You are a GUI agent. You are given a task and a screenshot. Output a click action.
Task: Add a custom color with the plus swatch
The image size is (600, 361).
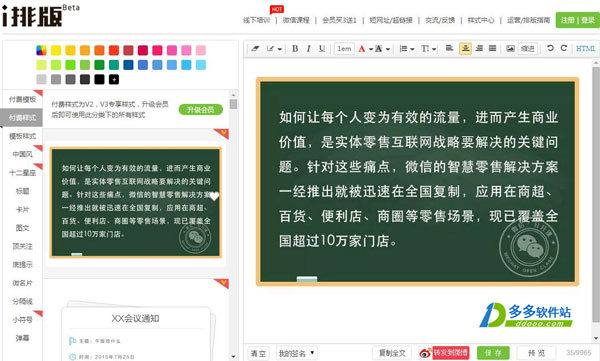pyautogui.click(x=114, y=79)
